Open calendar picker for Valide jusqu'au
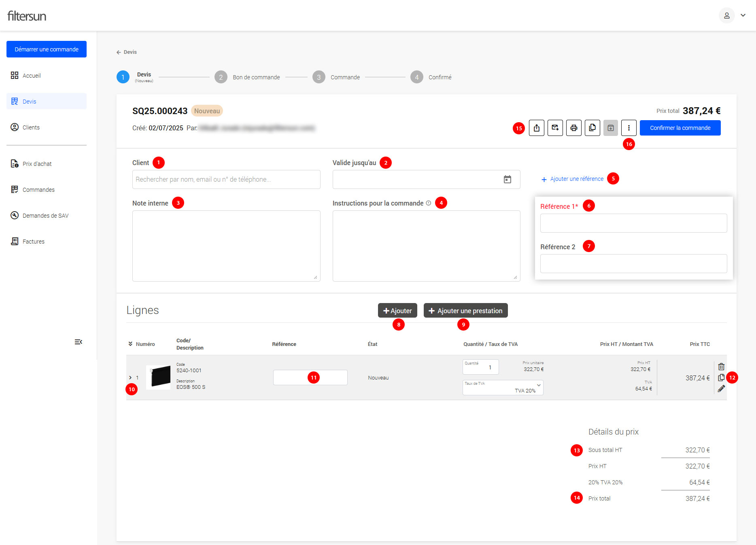The height and width of the screenshot is (545, 756). pyautogui.click(x=507, y=179)
